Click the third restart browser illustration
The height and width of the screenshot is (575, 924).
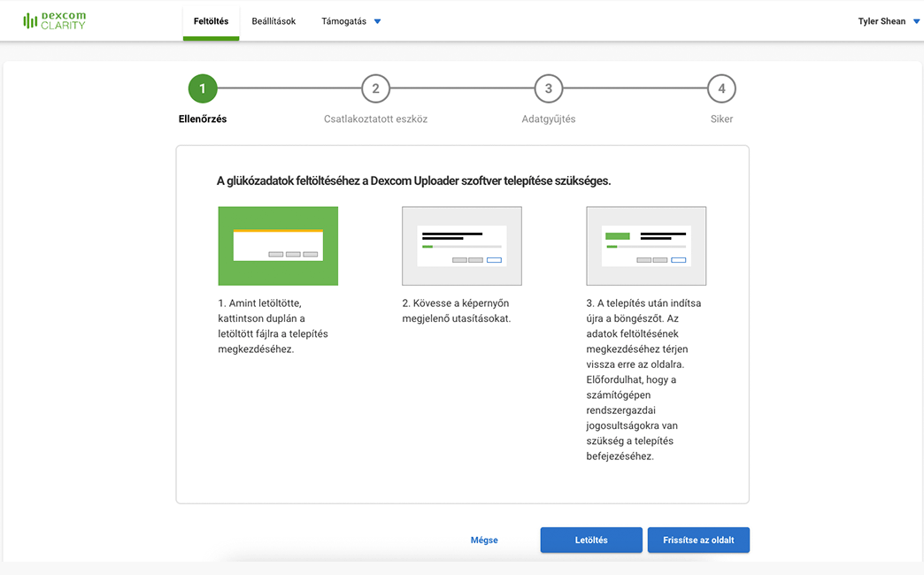tap(646, 246)
